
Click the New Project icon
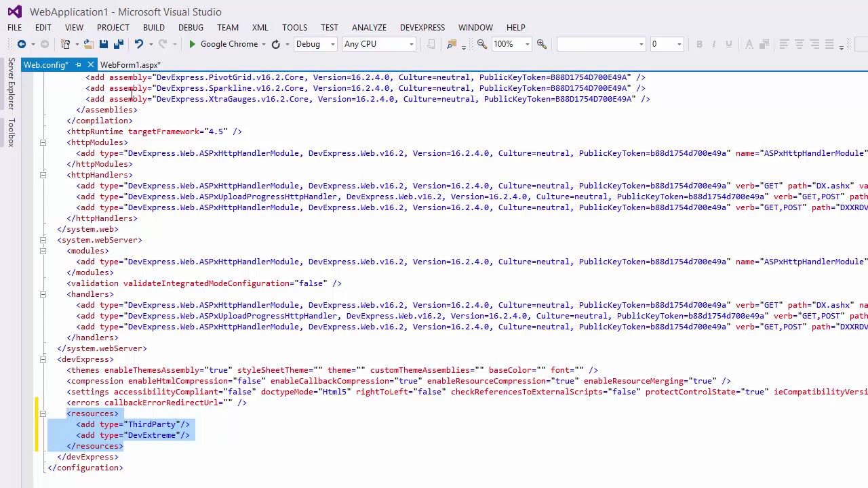pos(66,44)
